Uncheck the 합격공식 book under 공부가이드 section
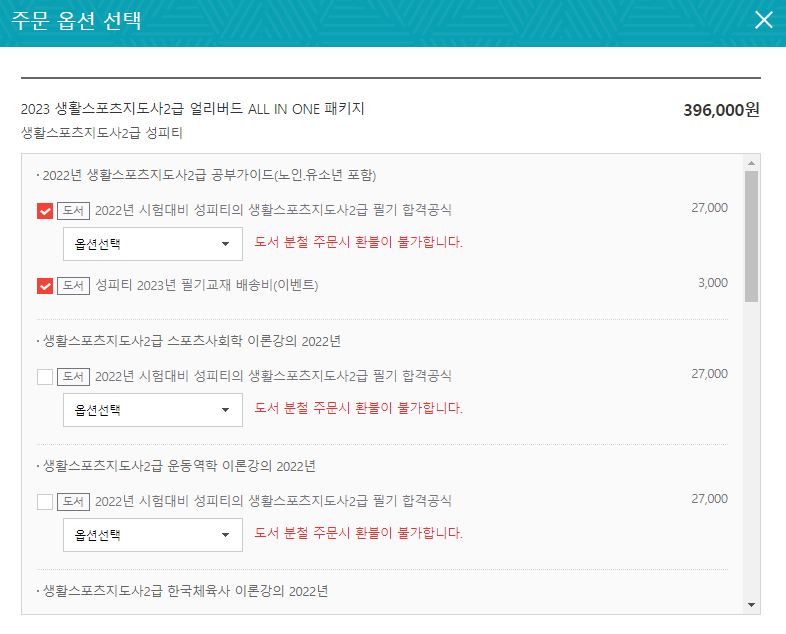The image size is (786, 634). coord(45,211)
